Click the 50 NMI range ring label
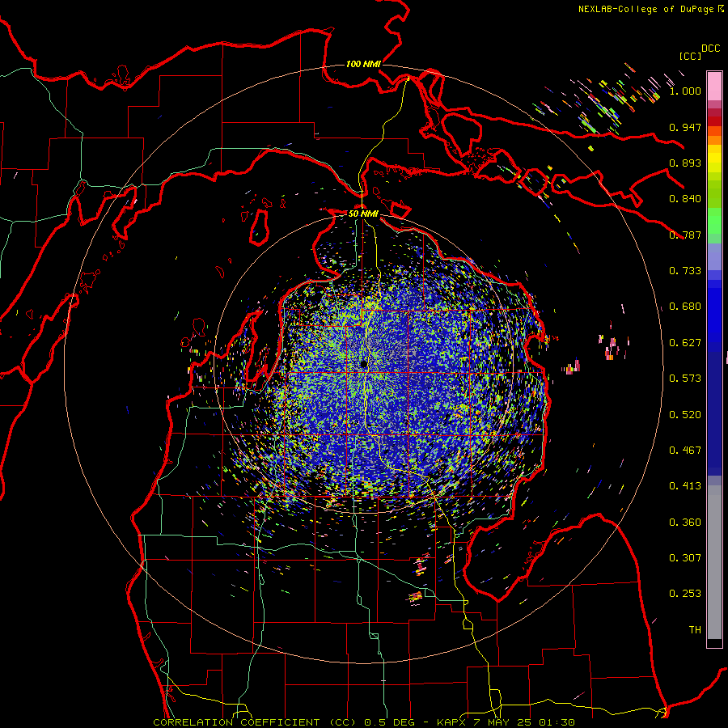Image resolution: width=728 pixels, height=728 pixels. point(363,214)
